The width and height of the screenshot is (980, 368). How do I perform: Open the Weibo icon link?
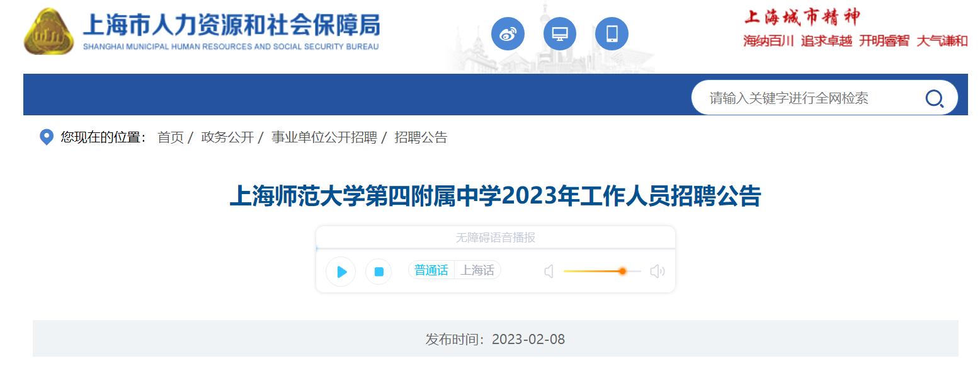pos(508,34)
